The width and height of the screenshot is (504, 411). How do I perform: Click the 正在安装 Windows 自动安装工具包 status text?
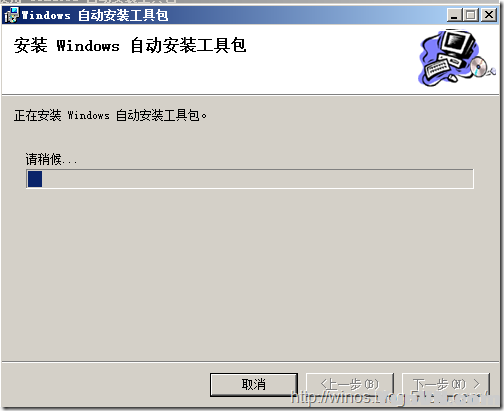tap(110, 115)
